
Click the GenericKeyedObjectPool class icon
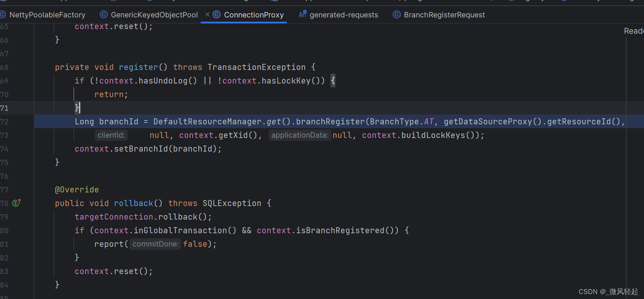coord(103,14)
